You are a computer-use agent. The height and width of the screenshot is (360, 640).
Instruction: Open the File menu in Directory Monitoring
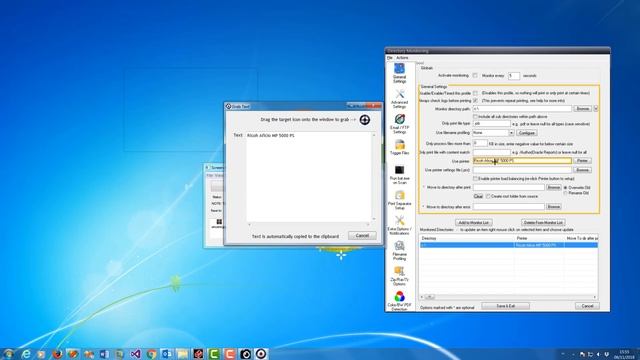click(390, 58)
